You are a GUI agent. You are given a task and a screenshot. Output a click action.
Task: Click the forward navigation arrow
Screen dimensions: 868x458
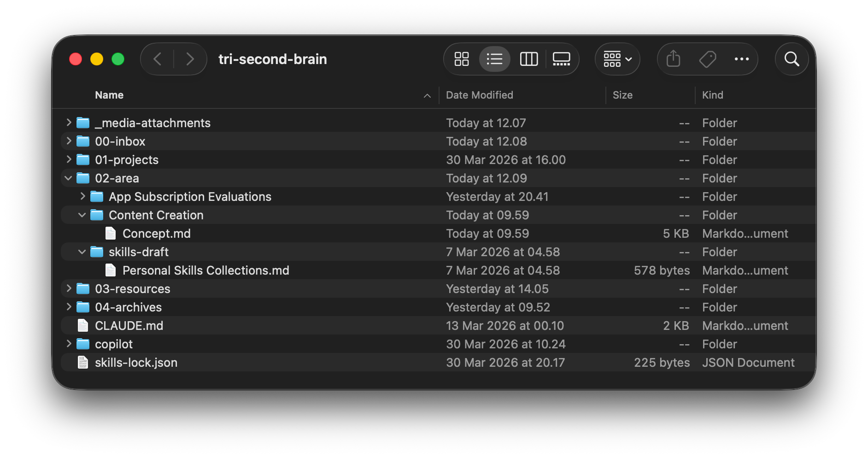(190, 59)
